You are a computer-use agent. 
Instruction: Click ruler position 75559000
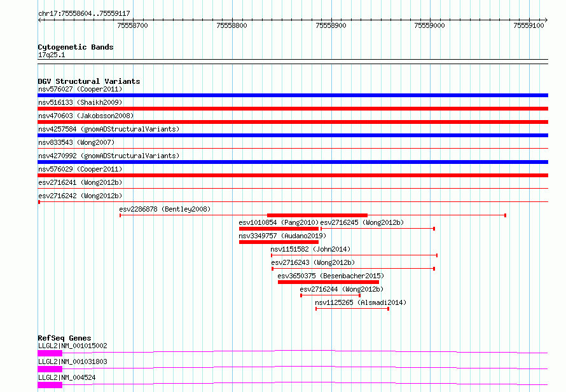(429, 25)
